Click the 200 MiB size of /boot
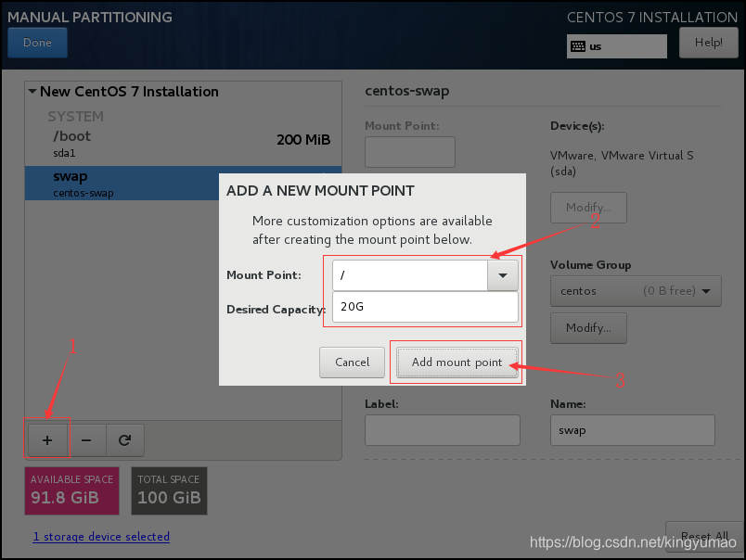Viewport: 746px width, 560px height. [x=303, y=140]
